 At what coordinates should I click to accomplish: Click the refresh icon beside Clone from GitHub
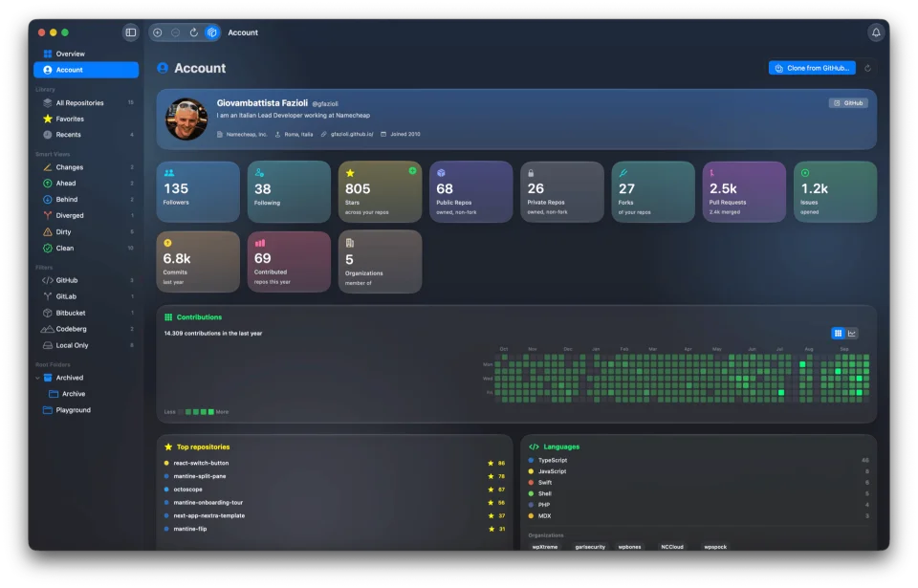tap(867, 68)
